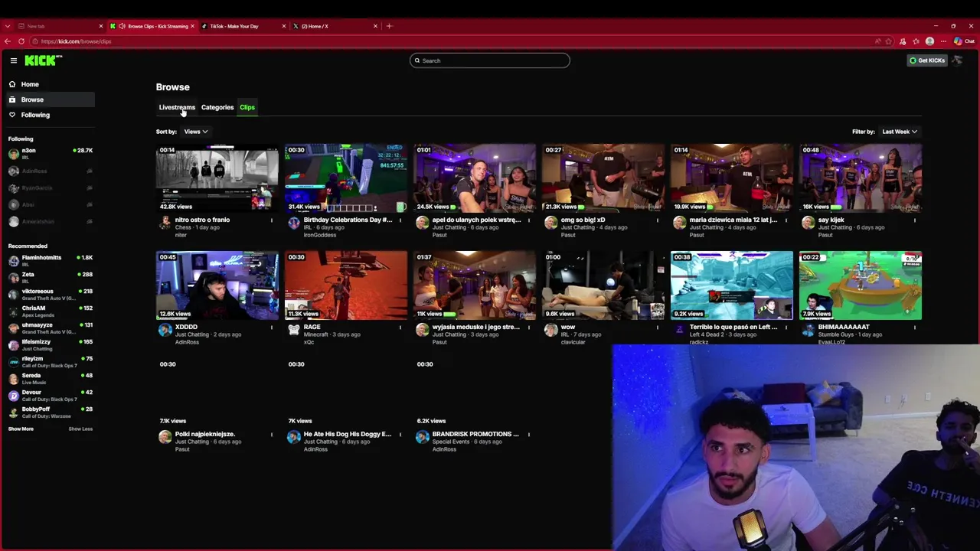The width and height of the screenshot is (980, 551).
Task: Open a new browser tab with plus
Action: pyautogui.click(x=389, y=26)
